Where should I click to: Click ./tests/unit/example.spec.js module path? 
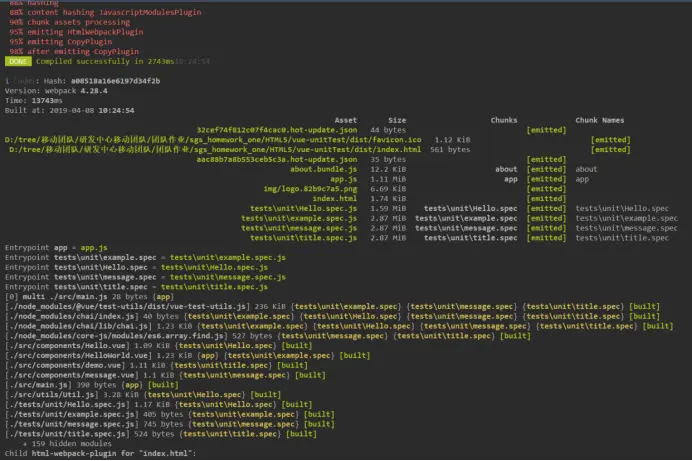pos(71,414)
